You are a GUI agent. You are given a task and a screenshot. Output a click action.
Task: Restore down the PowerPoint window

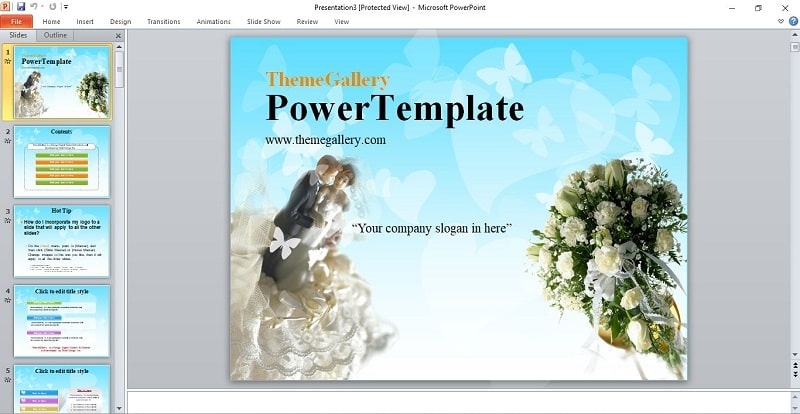pos(758,8)
